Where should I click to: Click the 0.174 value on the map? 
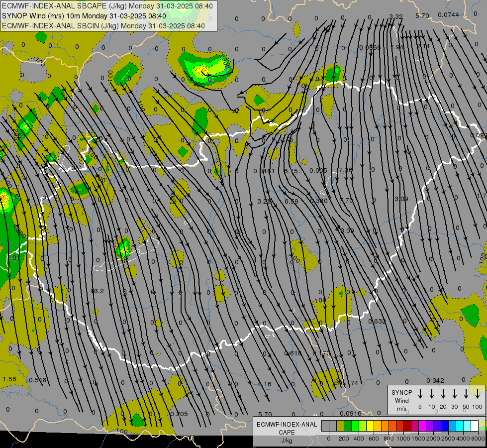click(x=349, y=383)
